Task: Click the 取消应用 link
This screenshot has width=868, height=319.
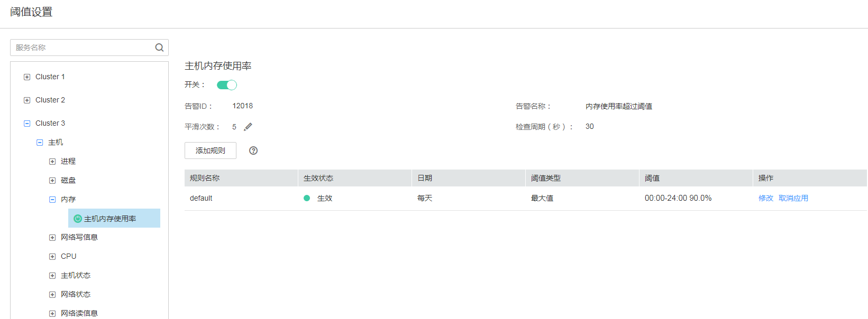Action: pos(793,199)
